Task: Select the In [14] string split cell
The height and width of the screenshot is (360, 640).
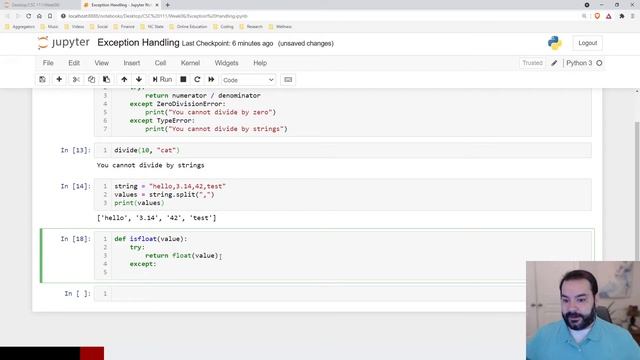Action: 342,194
